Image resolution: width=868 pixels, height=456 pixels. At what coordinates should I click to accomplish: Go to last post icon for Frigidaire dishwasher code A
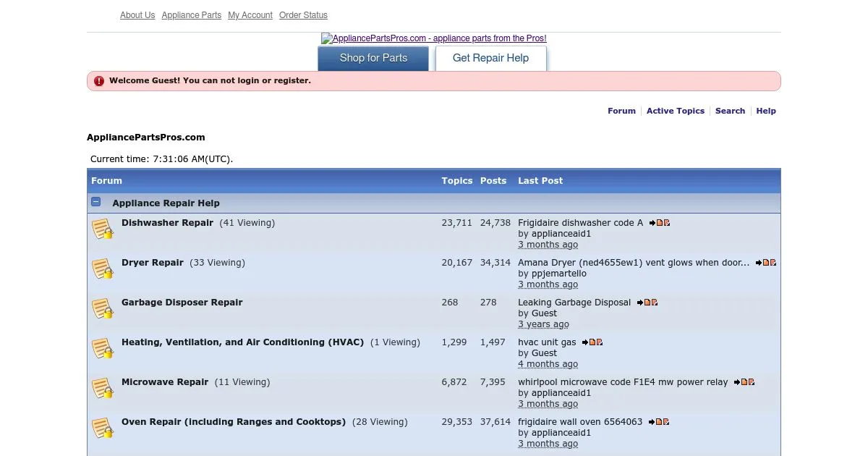point(656,223)
